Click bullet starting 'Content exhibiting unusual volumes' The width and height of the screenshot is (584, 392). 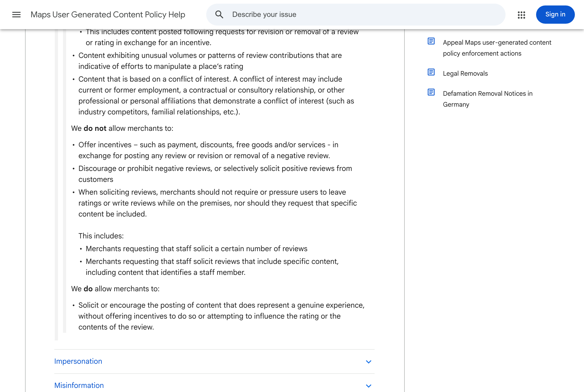tap(210, 61)
